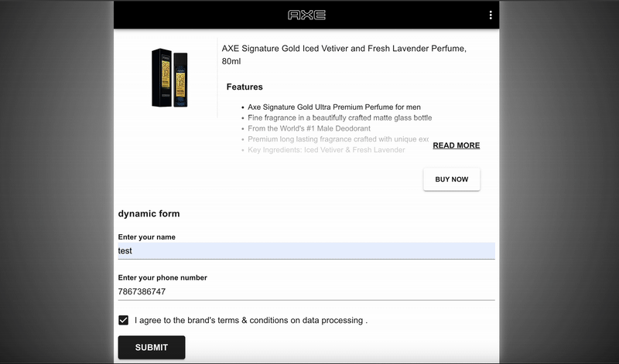Click 'Axe Signature Gold Ultra Premium Perfume for men'
This screenshot has height=364, width=619.
pyautogui.click(x=334, y=107)
